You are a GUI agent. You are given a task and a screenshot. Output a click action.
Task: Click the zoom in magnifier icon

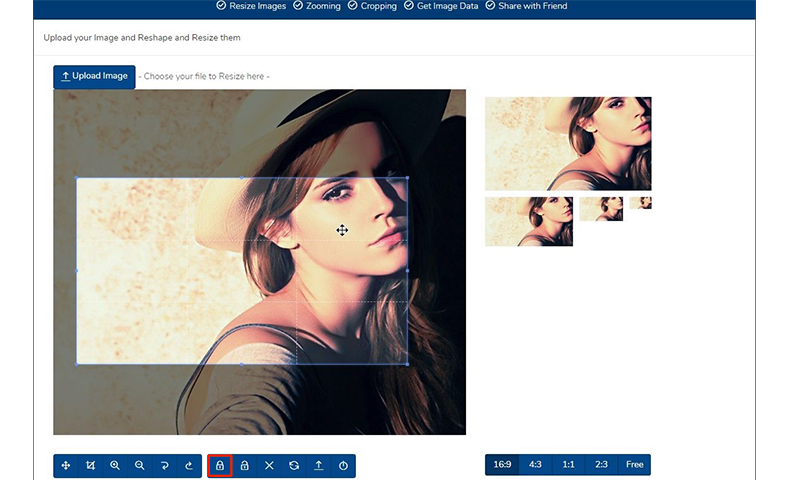click(115, 465)
